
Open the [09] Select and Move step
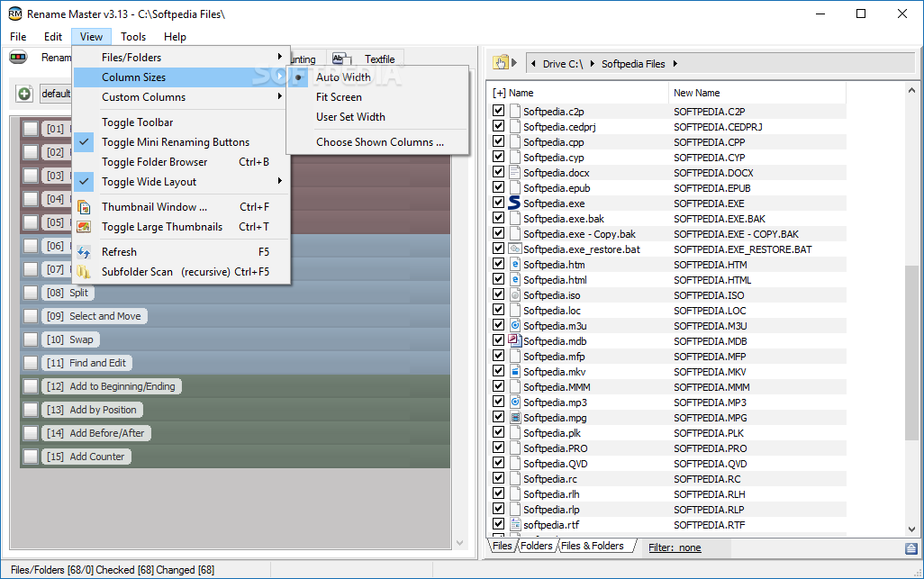tap(95, 316)
